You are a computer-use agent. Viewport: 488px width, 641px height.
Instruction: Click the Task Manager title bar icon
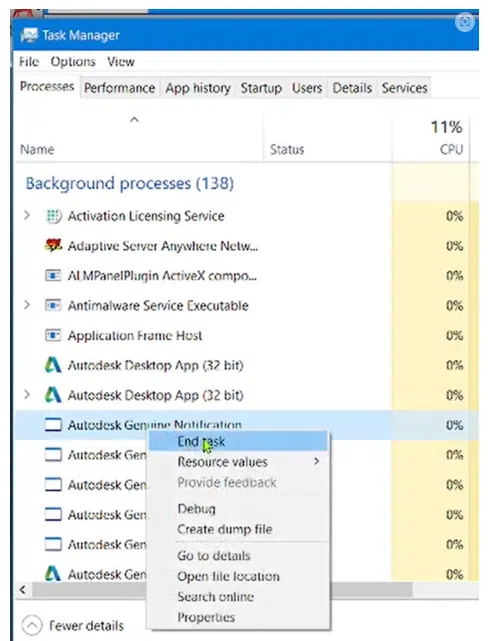point(29,35)
